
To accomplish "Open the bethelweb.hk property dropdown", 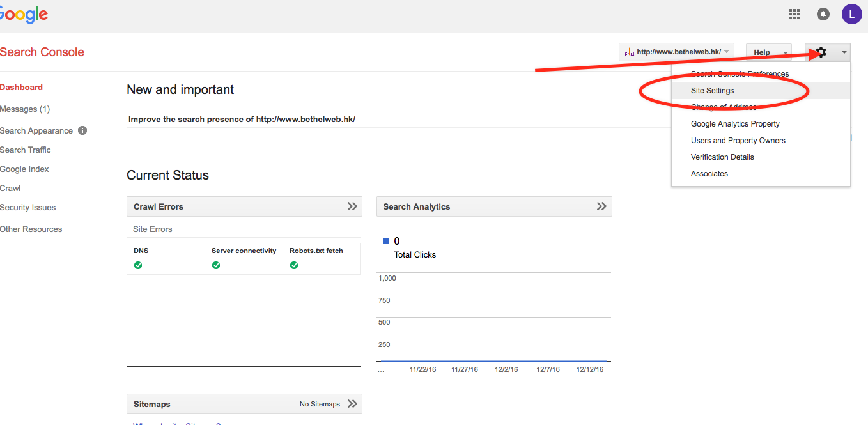I will (x=676, y=52).
